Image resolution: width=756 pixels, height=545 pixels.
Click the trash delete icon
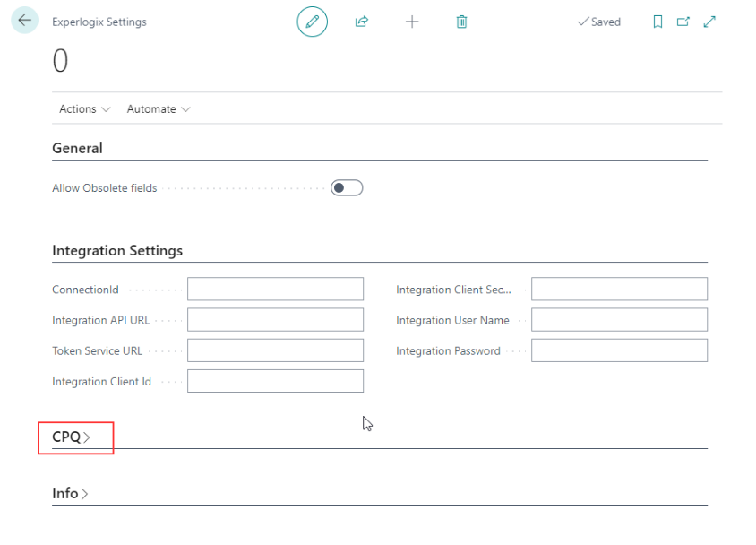pos(461,22)
